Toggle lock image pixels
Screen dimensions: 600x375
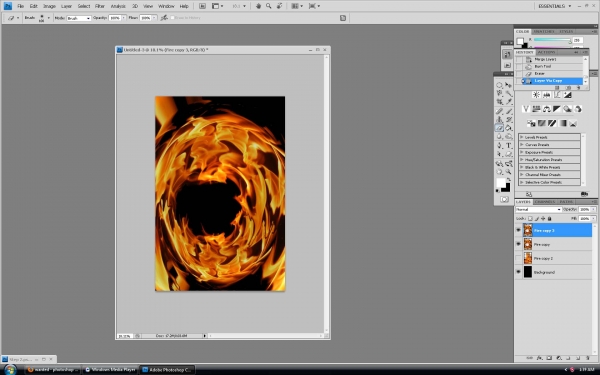tap(536, 218)
